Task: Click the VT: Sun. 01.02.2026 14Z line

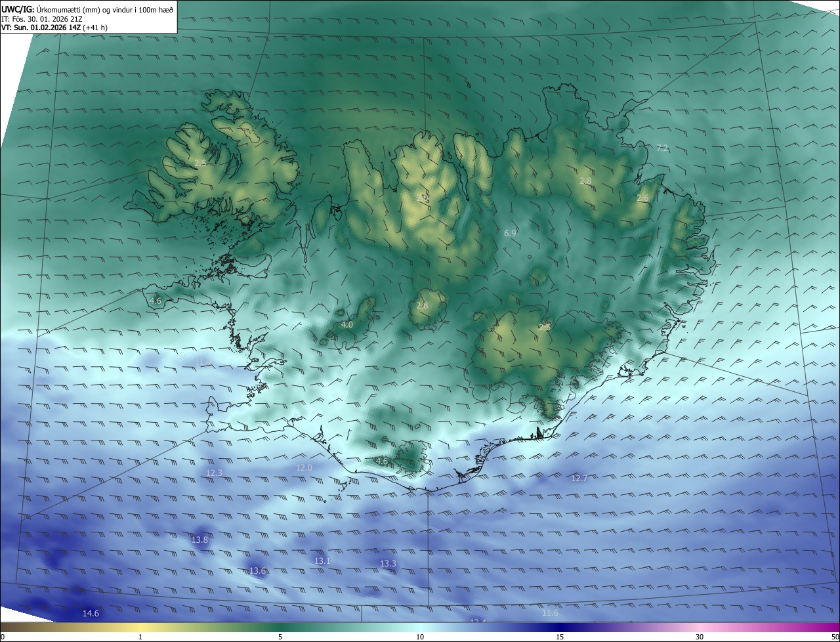Action: (55, 28)
